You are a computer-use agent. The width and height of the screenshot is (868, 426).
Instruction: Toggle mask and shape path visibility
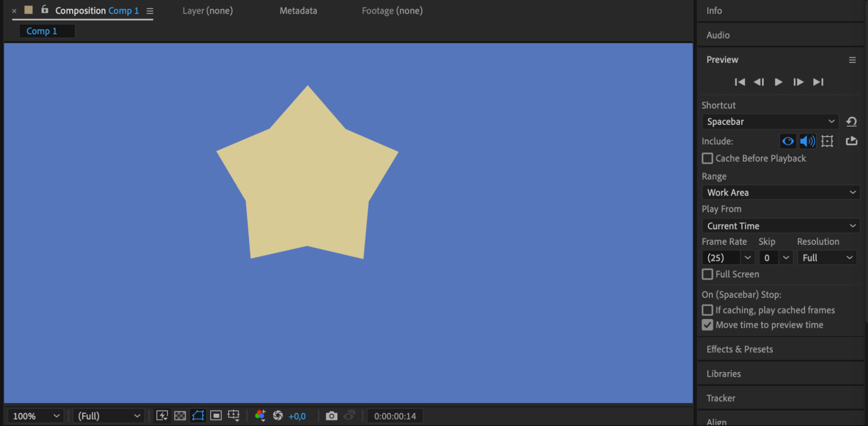coord(198,416)
